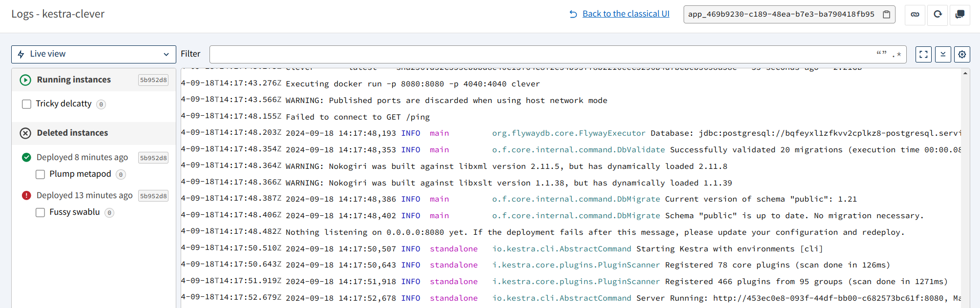Click the log scrollbar up arrow
This screenshot has width=980, height=308.
[965, 73]
